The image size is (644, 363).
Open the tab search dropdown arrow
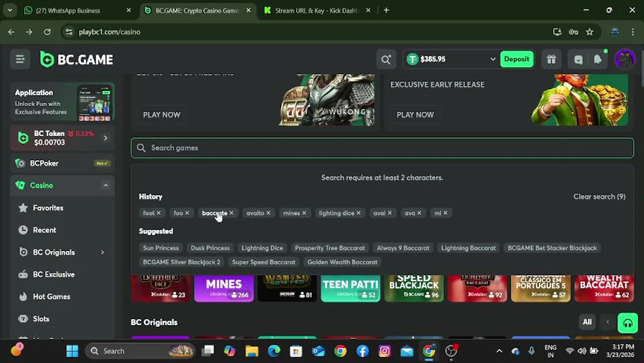point(10,10)
